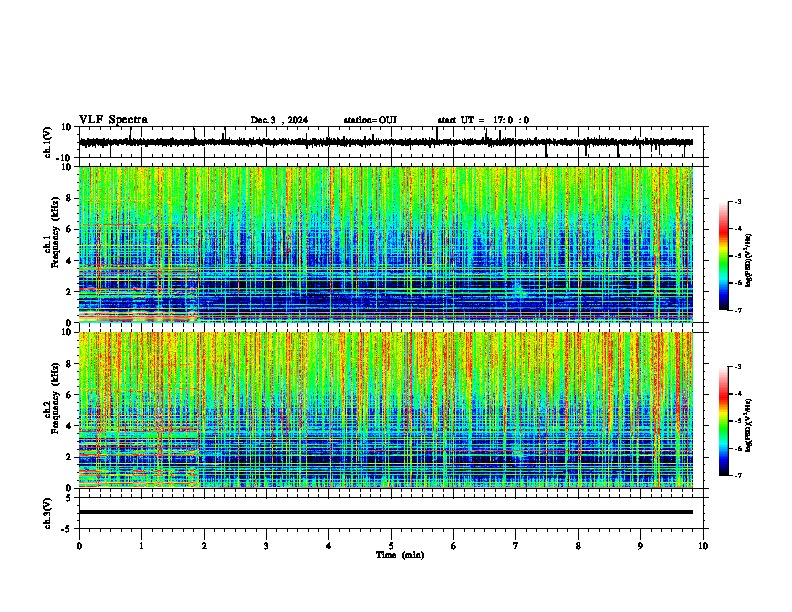The height and width of the screenshot is (612, 792).
Task: Click the "ch.3(V)" axis label
Action: pyautogui.click(x=48, y=513)
